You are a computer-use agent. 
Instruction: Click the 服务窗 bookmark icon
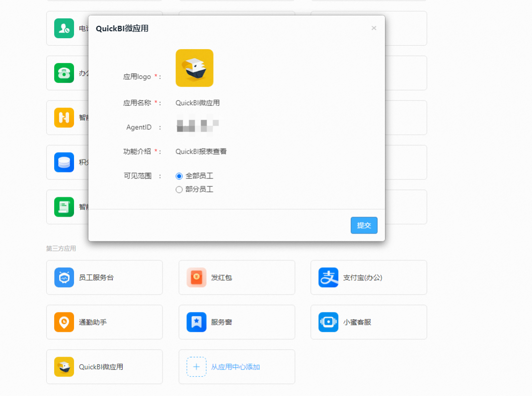(x=196, y=322)
